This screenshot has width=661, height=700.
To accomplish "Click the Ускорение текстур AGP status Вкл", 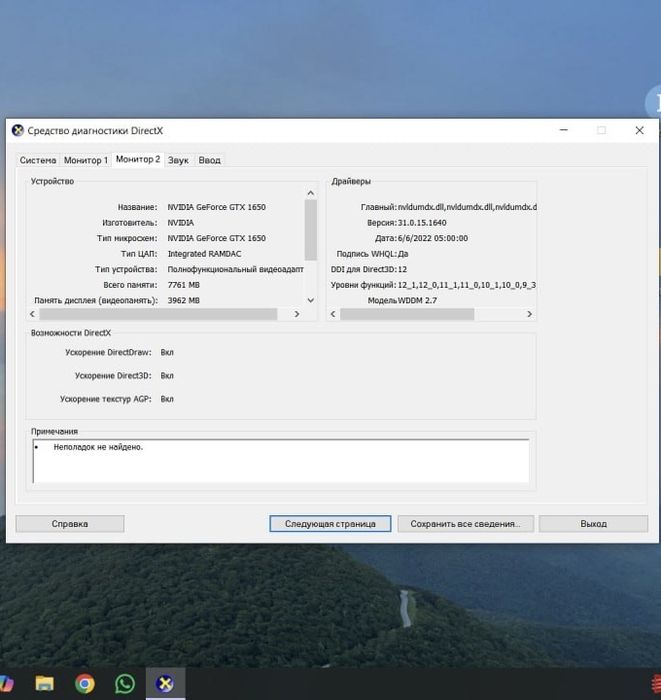I will [167, 399].
